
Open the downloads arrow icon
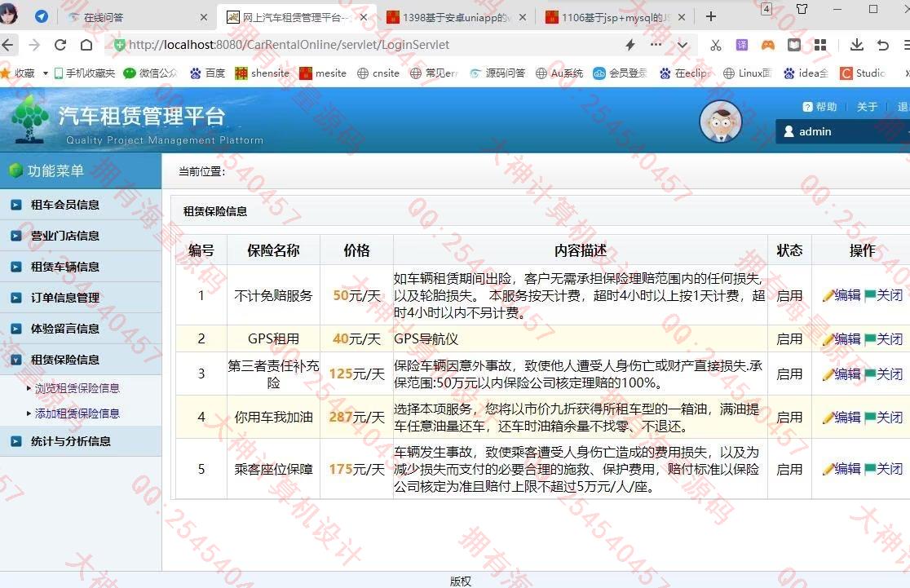tap(857, 45)
